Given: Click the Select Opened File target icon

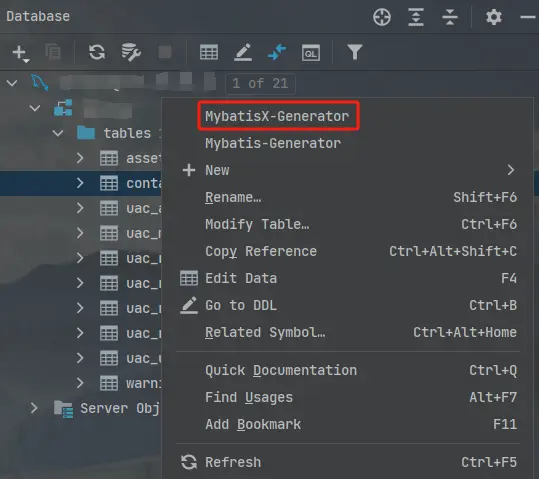Looking at the screenshot, I should [382, 17].
